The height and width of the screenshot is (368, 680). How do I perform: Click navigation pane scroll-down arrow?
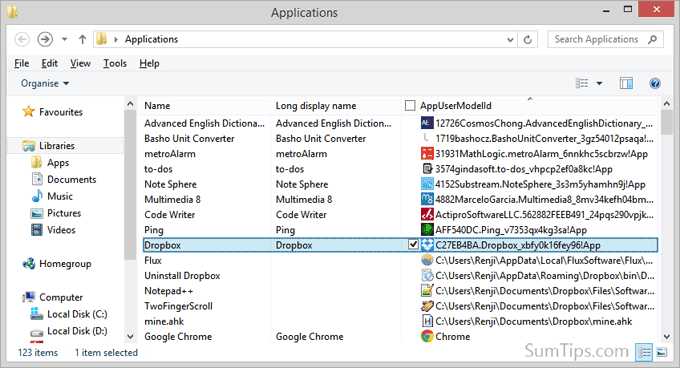click(x=130, y=336)
